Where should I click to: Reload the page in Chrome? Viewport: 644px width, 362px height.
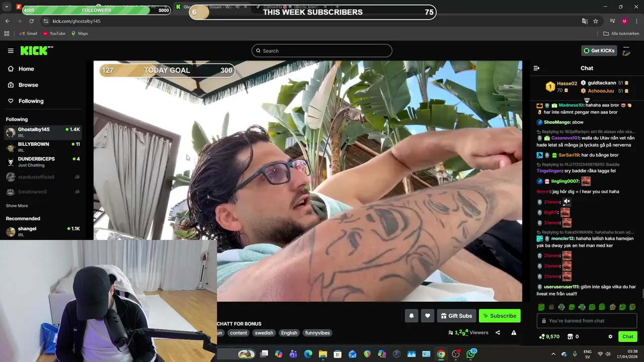click(x=31, y=21)
